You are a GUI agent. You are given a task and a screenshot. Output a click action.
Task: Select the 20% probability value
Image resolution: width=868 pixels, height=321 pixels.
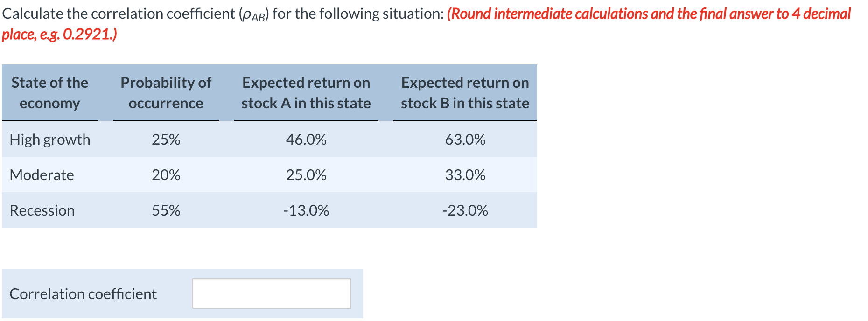166,175
